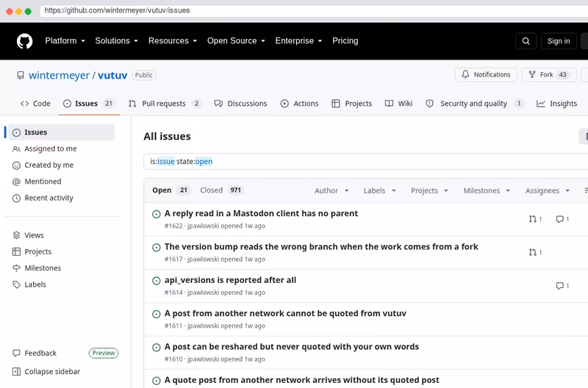Open issue reshared but never quoted post
The width and height of the screenshot is (588, 388).
292,347
